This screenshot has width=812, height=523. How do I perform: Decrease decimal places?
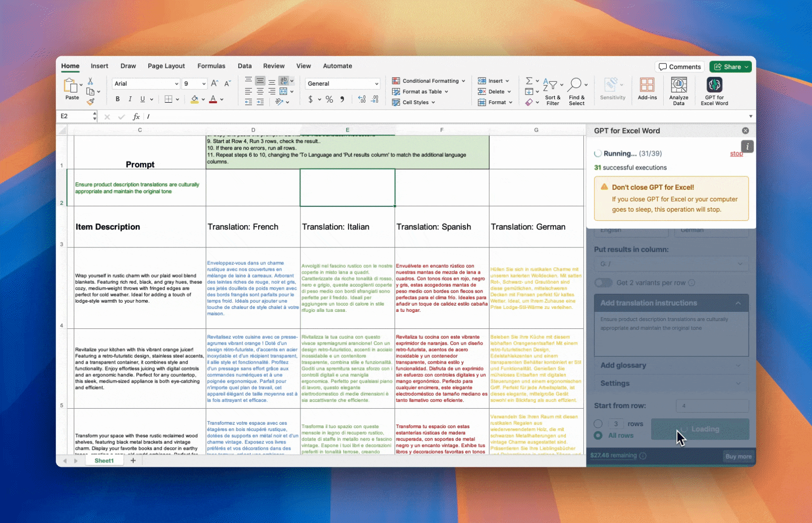[375, 99]
